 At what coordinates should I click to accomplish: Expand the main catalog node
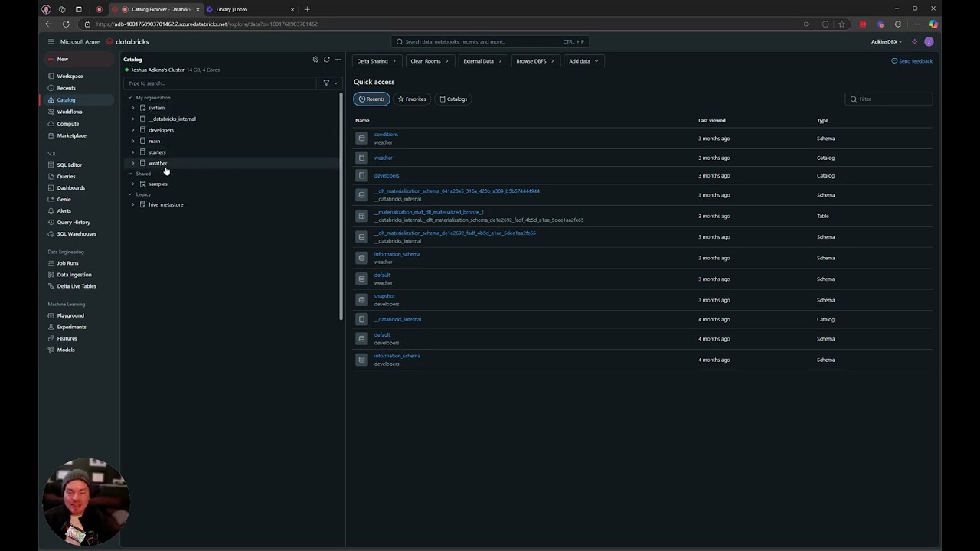133,141
